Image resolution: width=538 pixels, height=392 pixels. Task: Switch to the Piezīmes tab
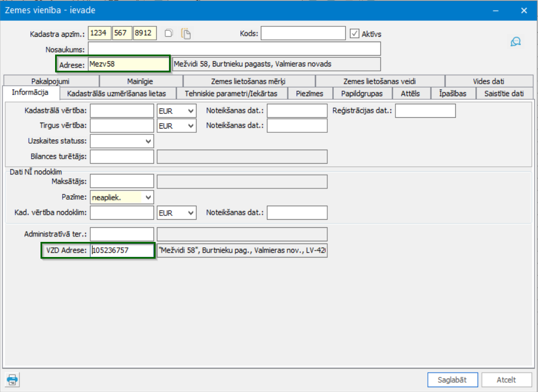pyautogui.click(x=310, y=93)
